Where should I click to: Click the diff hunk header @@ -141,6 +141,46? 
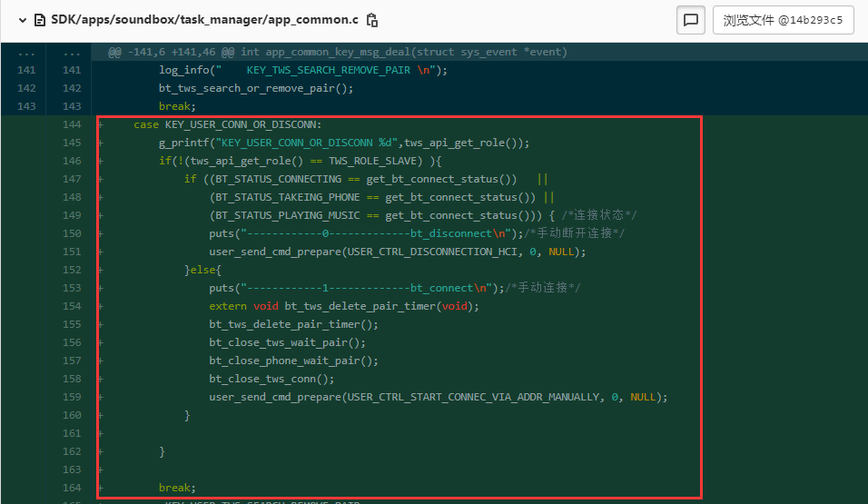[x=338, y=52]
